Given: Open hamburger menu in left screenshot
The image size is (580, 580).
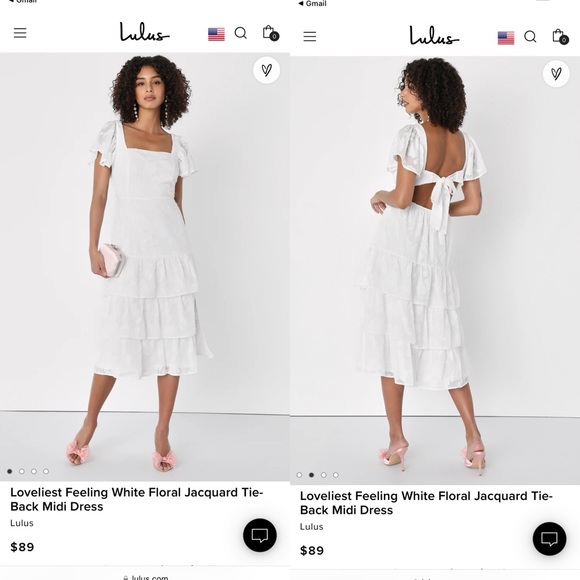Looking at the screenshot, I should [x=20, y=33].
